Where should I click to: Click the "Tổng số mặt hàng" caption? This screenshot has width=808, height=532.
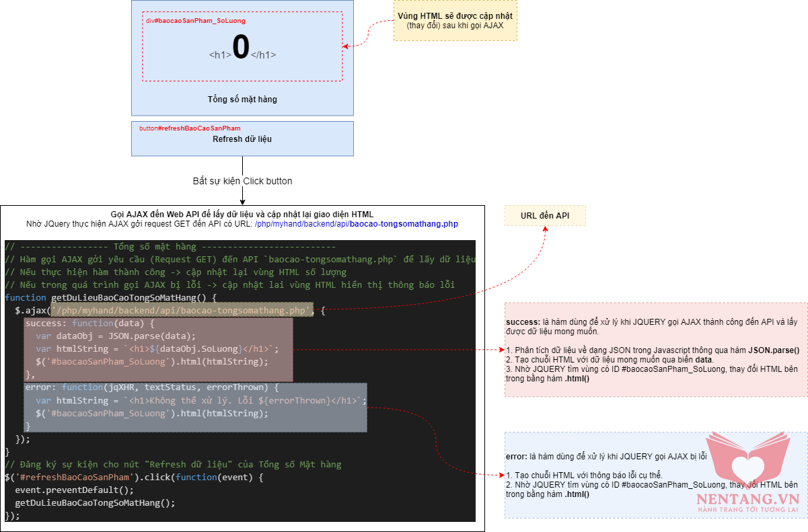pyautogui.click(x=242, y=100)
